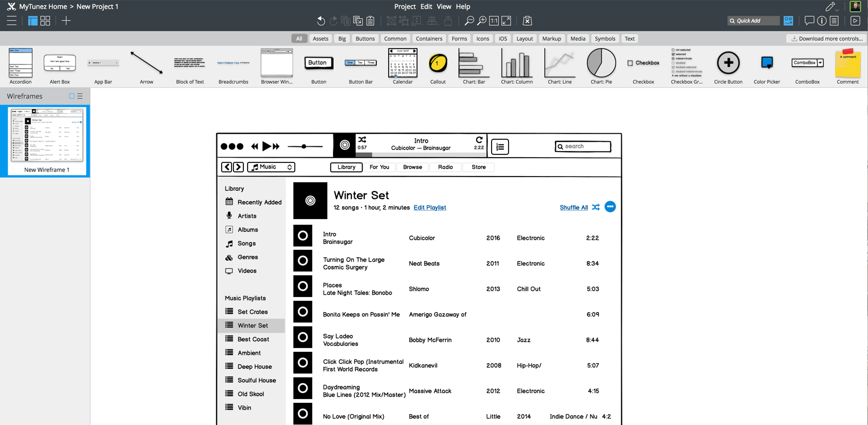
Task: Click the Edit Playlist link
Action: (430, 207)
